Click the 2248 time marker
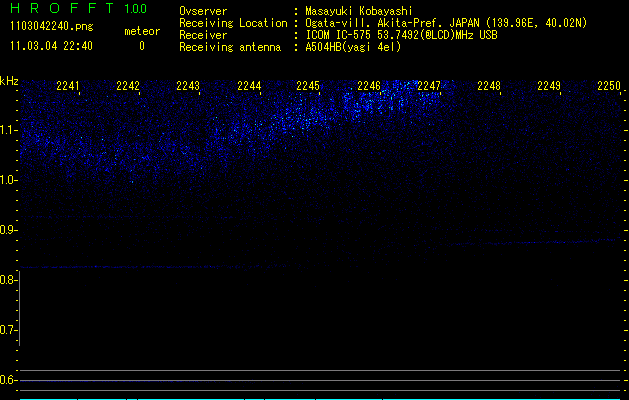The height and width of the screenshot is (400, 629). [489, 85]
